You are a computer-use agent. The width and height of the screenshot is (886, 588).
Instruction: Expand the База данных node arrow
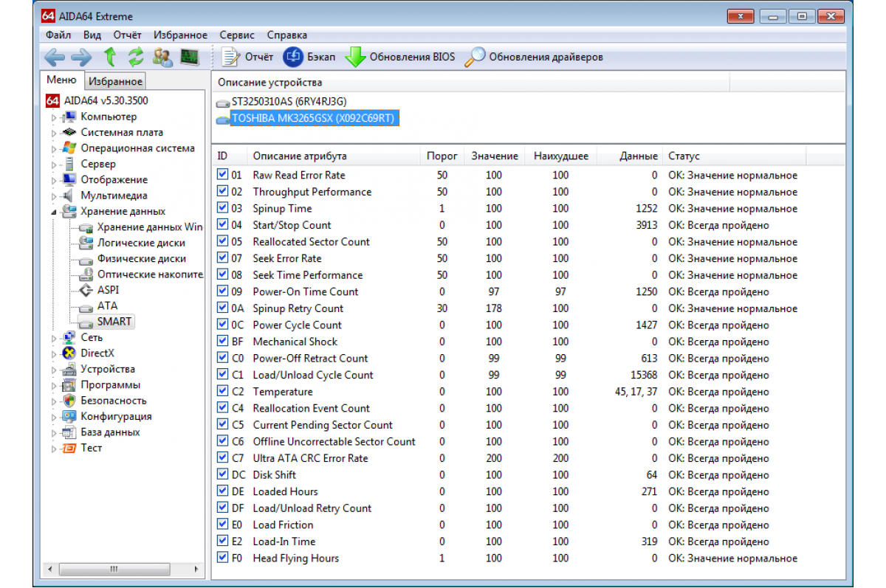coord(53,432)
